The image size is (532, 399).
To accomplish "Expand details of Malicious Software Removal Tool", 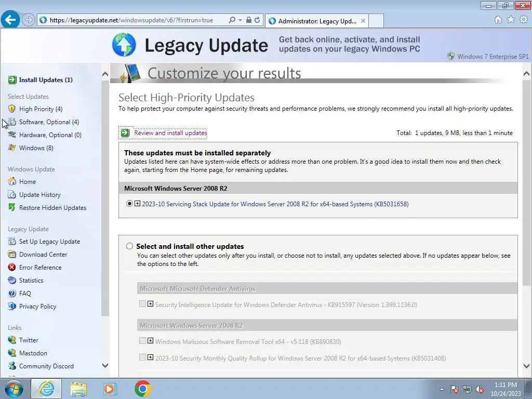I will (150, 341).
